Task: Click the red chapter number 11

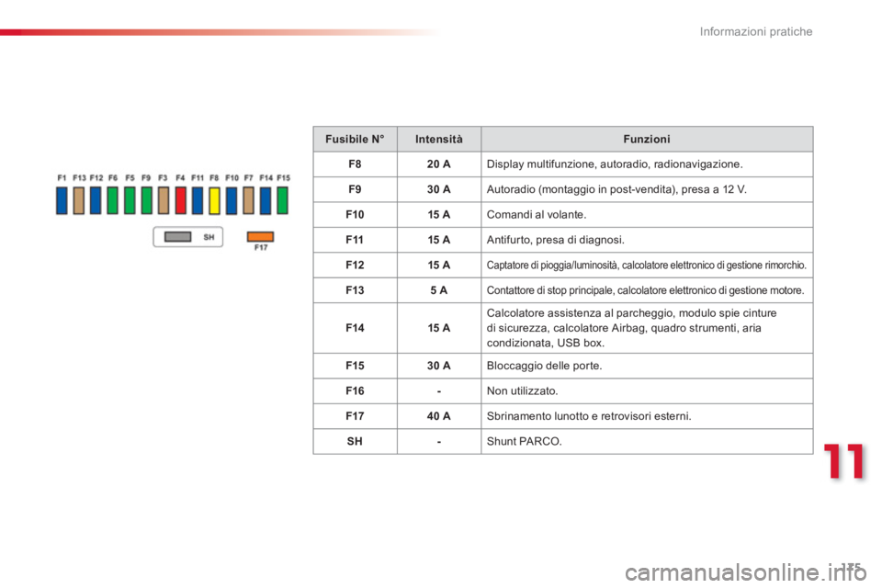Action: pos(845,461)
